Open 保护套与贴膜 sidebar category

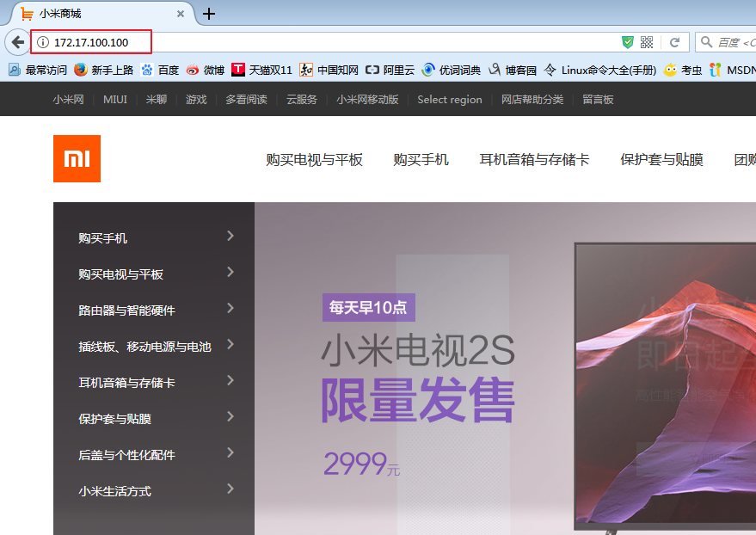pyautogui.click(x=114, y=419)
